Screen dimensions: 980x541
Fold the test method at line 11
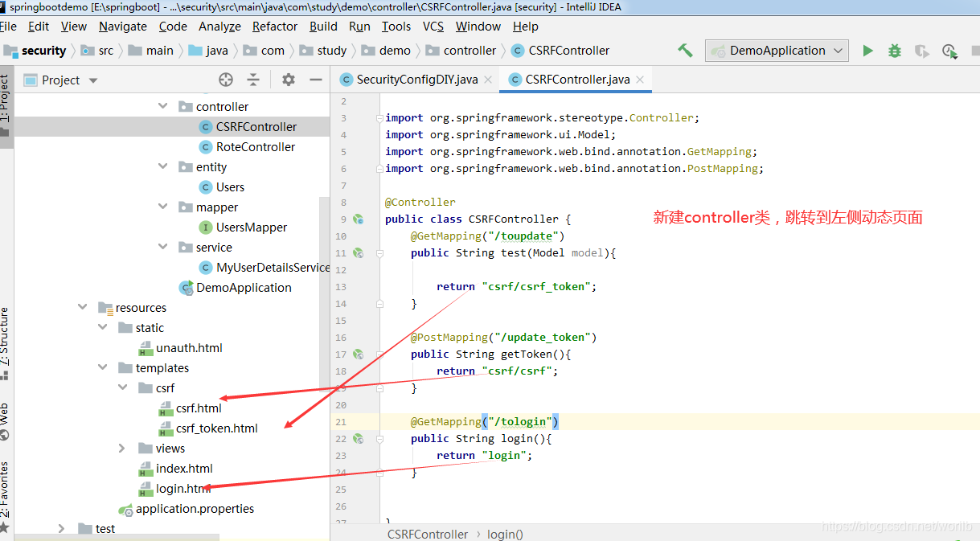coord(380,252)
